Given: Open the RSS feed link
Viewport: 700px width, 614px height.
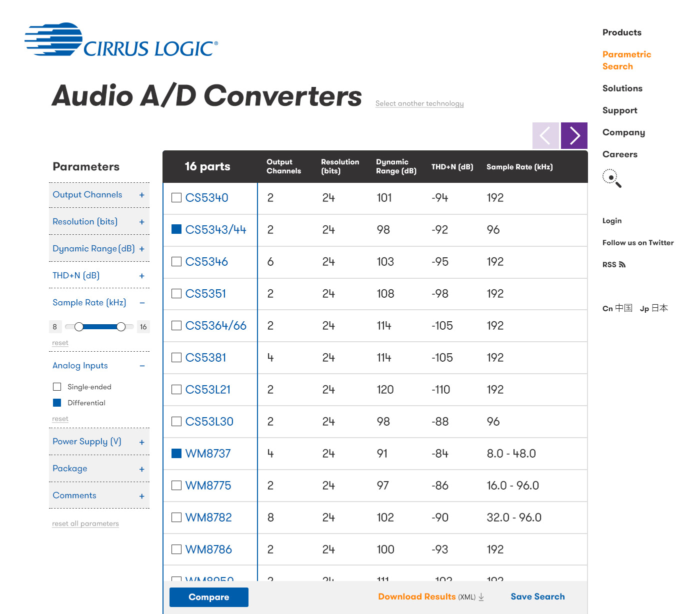Looking at the screenshot, I should [x=614, y=265].
